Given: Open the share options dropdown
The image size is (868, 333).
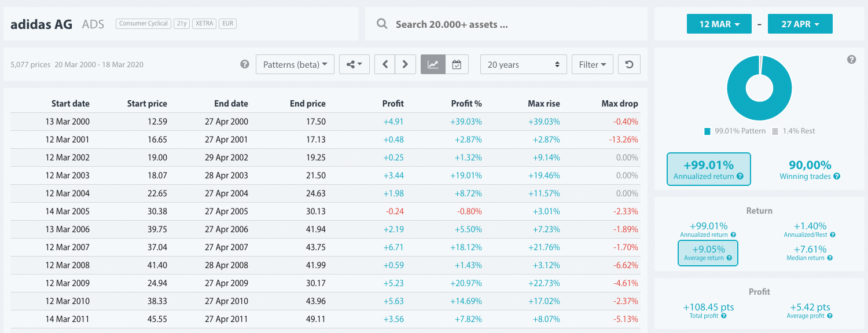Looking at the screenshot, I should (354, 64).
